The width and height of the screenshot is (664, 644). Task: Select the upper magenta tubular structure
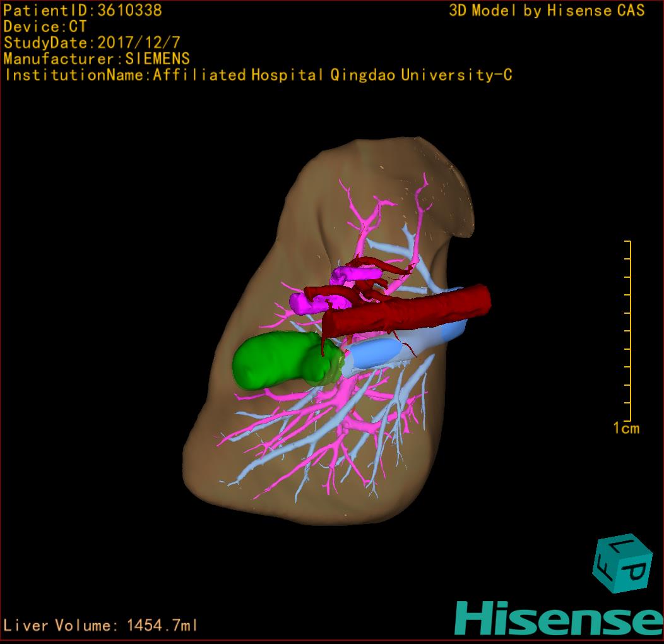coord(355,274)
